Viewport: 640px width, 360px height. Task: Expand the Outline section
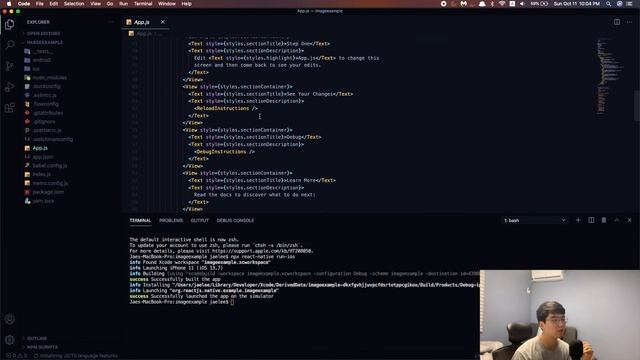(x=36, y=338)
